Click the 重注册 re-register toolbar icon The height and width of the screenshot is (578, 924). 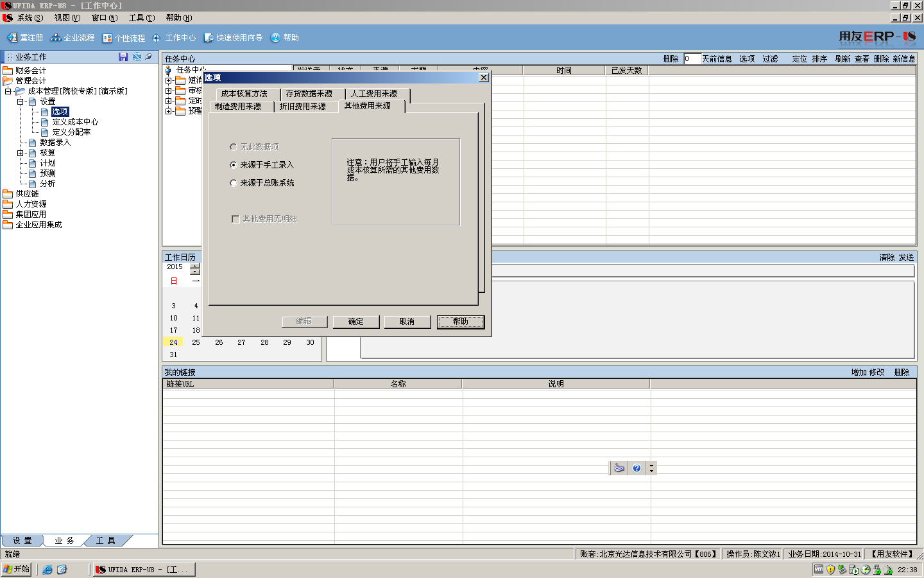[12, 38]
